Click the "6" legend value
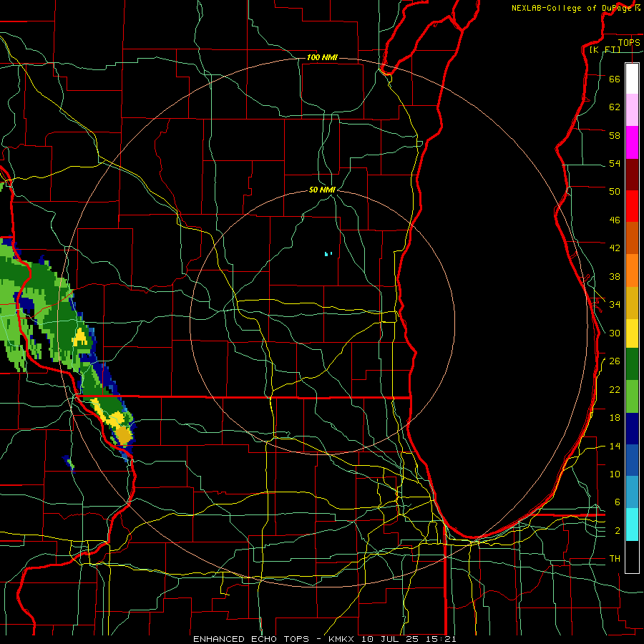Image resolution: width=644 pixels, height=644 pixels. [x=618, y=502]
